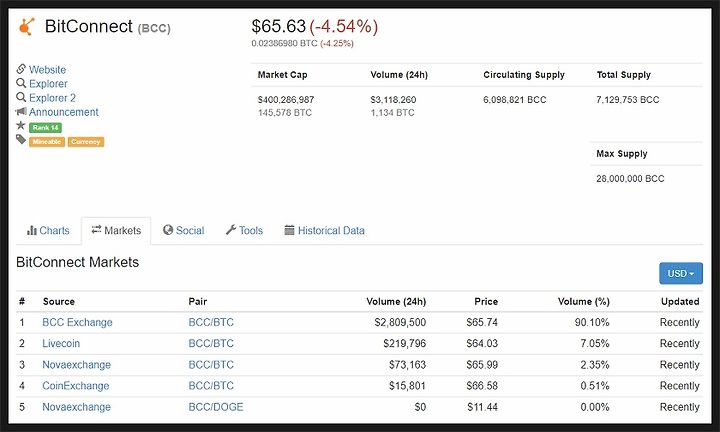Click the magnifier icon beside Explorer
720x432 pixels.
pos(21,83)
